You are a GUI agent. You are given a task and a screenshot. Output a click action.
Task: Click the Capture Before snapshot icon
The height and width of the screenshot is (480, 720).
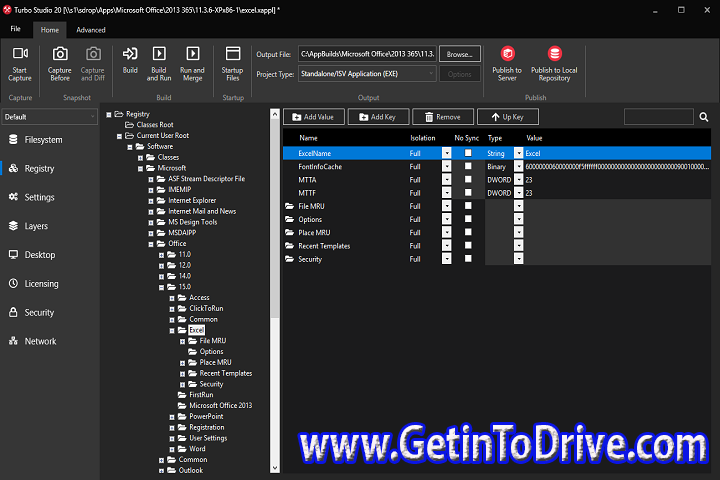click(x=60, y=54)
